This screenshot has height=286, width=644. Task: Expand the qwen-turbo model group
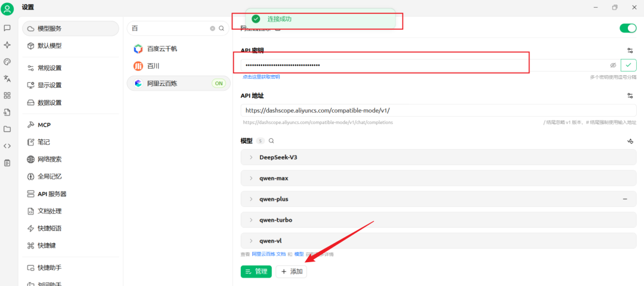pos(438,220)
